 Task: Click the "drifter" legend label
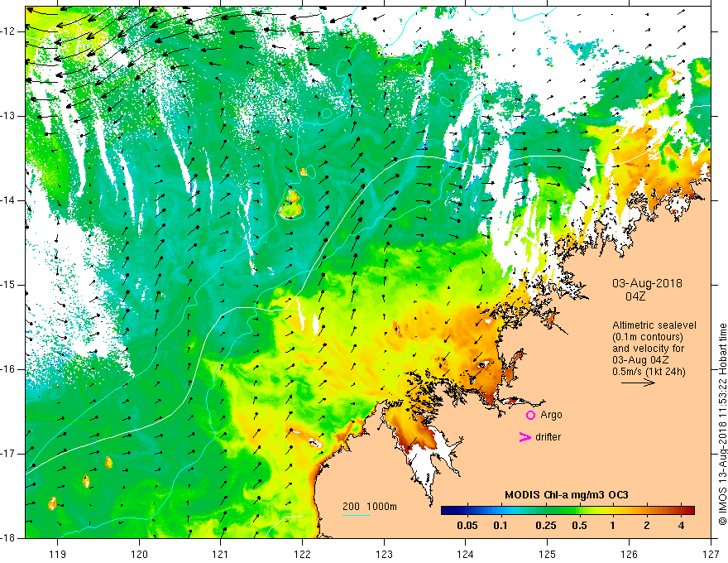click(x=548, y=437)
